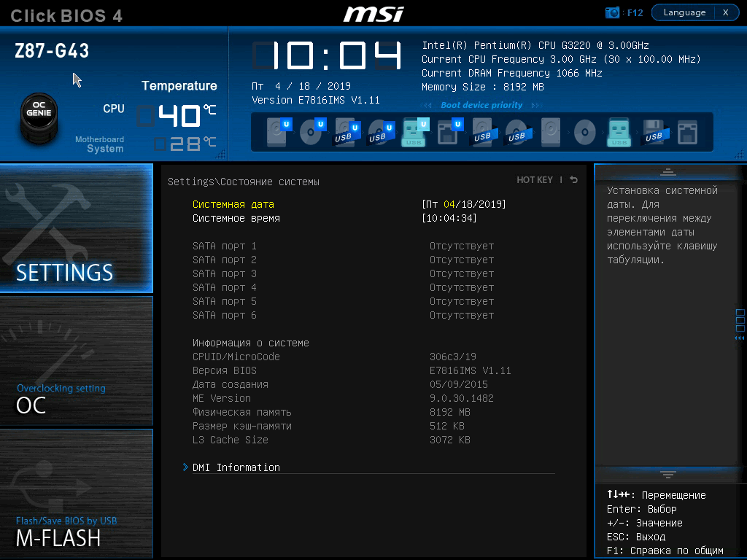The height and width of the screenshot is (560, 747).
Task: Click the 40°C CPU temperature readout
Action: (x=177, y=116)
